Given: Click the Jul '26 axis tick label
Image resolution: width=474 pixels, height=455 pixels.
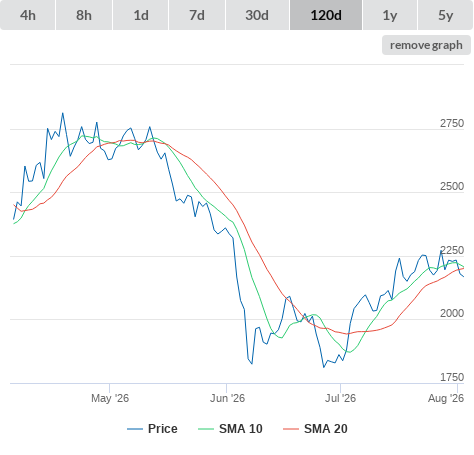Looking at the screenshot, I should pyautogui.click(x=341, y=398).
